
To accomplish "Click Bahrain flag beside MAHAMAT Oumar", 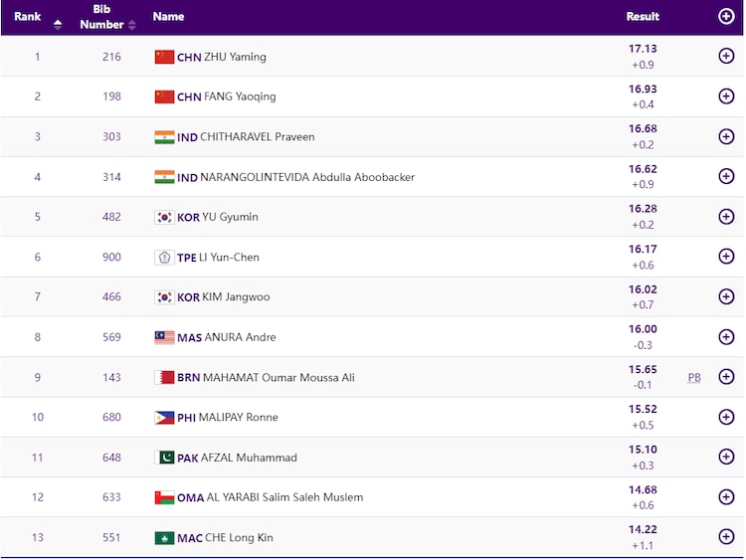I will click(x=164, y=377).
